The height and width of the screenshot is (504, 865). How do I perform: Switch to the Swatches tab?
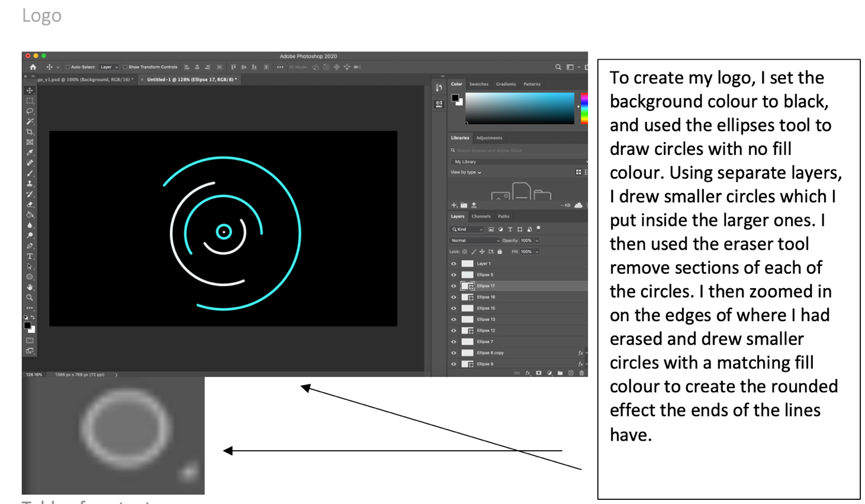click(478, 85)
